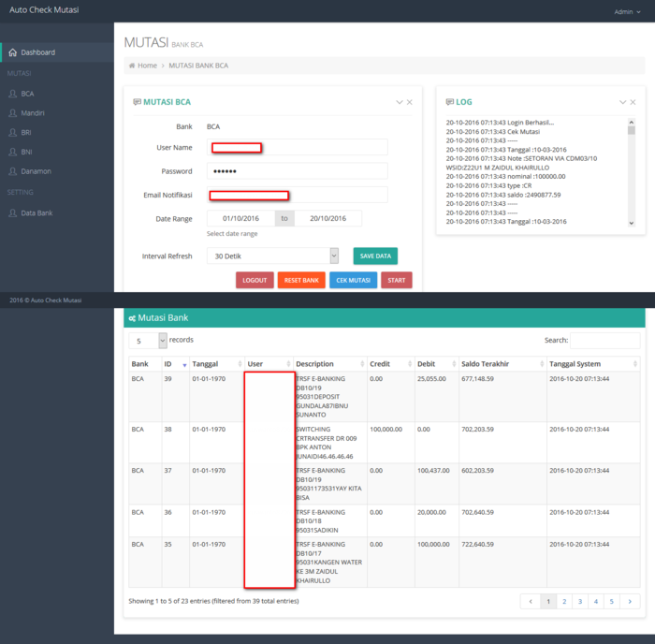
Task: Collapse the LOG panel chevron
Action: point(623,102)
